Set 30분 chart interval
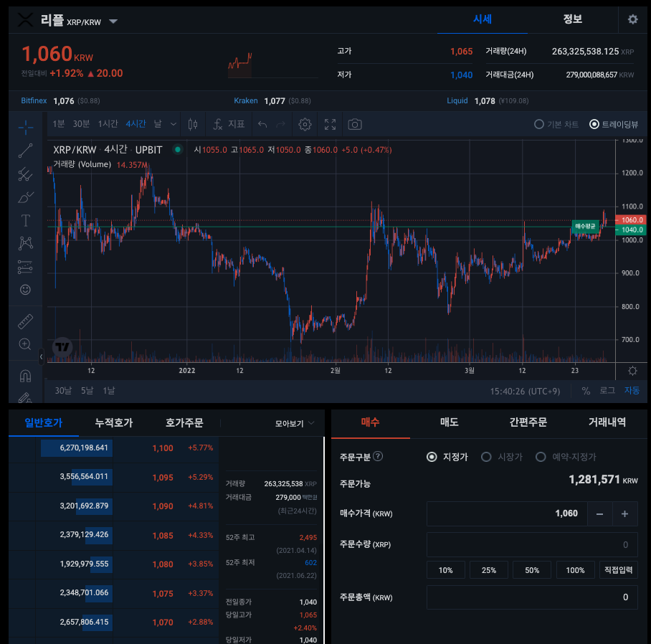This screenshot has width=651, height=644. point(81,124)
